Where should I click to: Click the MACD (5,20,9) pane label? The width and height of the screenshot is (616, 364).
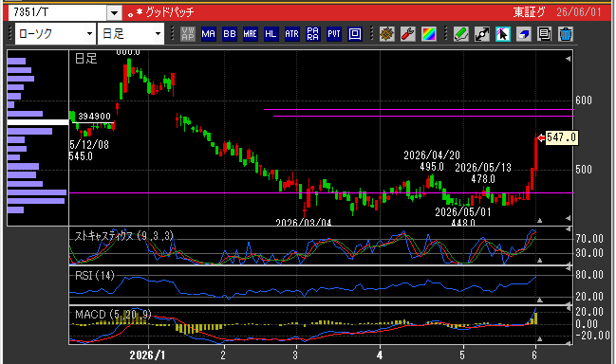click(113, 315)
